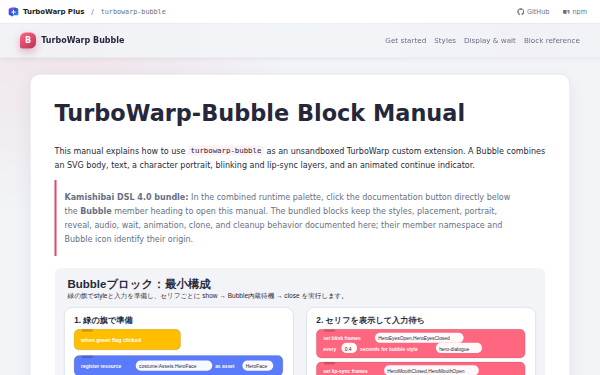Viewport: 600px width, 375px height.
Task: Click the bold 'Bubble' word in note
Action: pos(96,211)
